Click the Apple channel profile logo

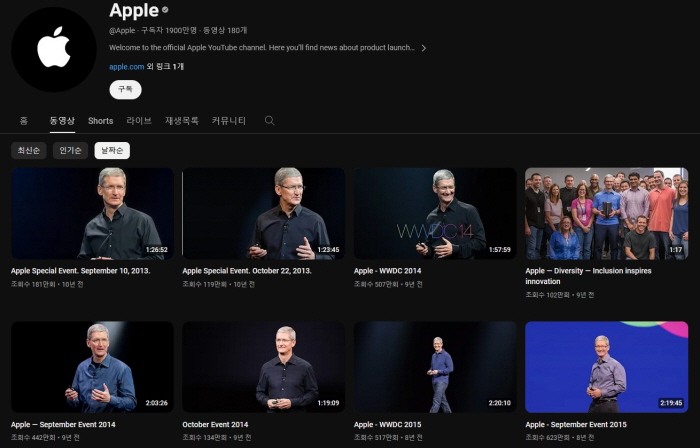(53, 50)
